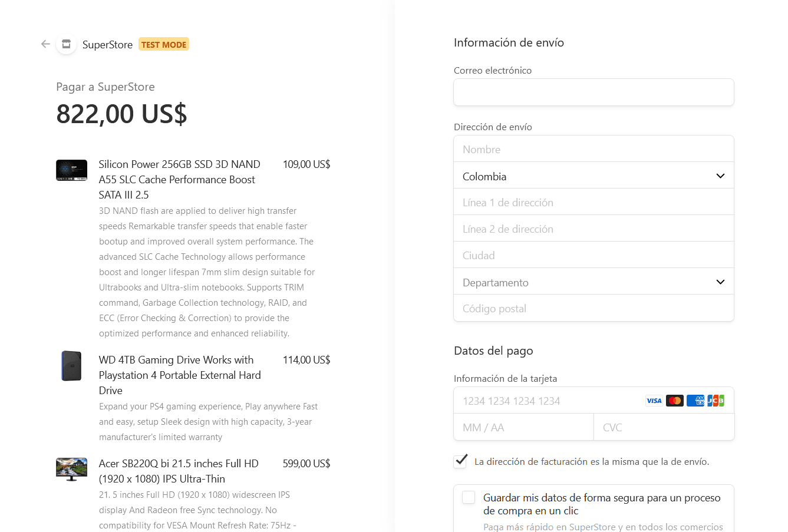Viewport: 788px width, 532px height.
Task: Click the back arrow next to SuperStore
Action: 45,44
